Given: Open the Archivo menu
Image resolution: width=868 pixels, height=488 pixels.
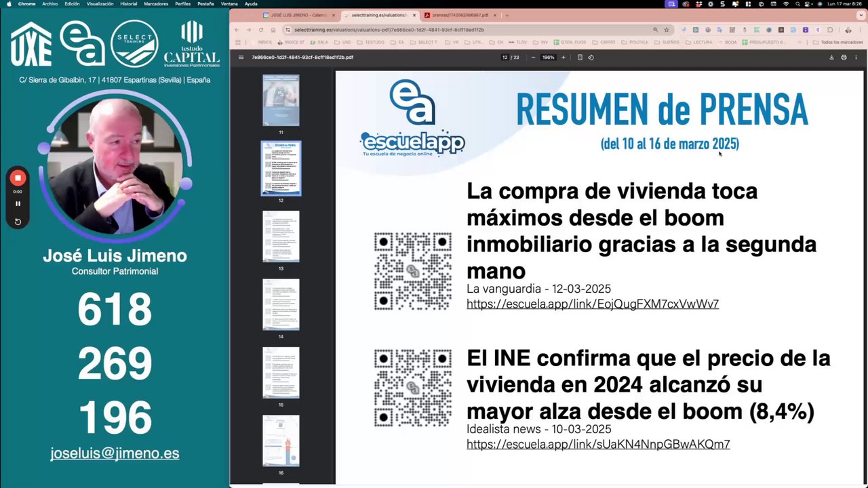Looking at the screenshot, I should pos(50,4).
